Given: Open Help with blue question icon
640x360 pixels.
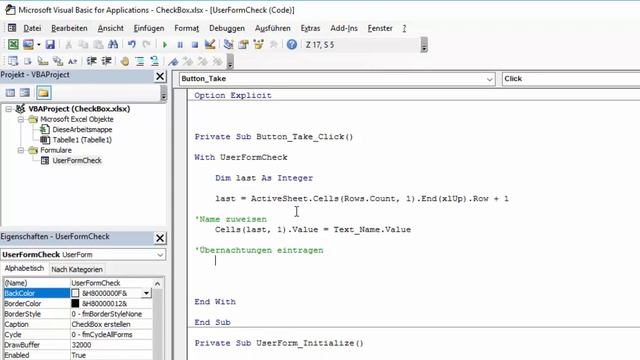Looking at the screenshot, I should (291, 44).
